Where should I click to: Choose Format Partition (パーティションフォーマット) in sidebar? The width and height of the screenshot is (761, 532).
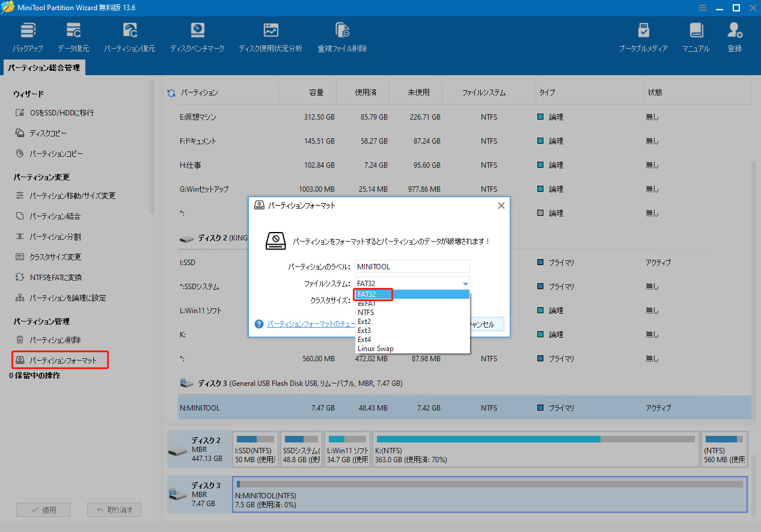(x=60, y=361)
